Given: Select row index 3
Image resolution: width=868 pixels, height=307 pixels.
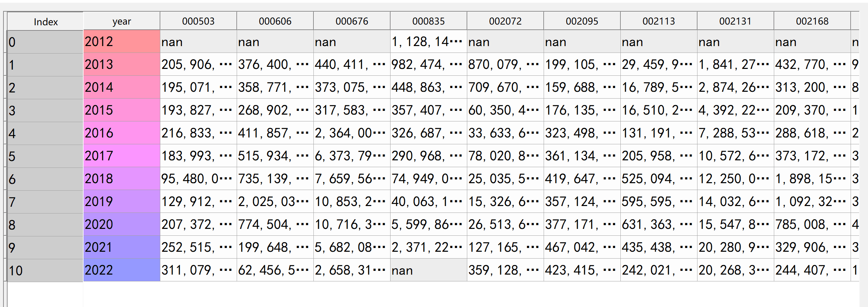Looking at the screenshot, I should coord(45,110).
